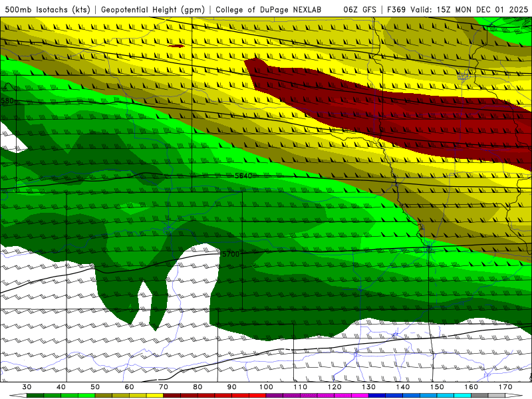This screenshot has height=399, width=532.
Task: Click the legend value 170
Action: click(x=505, y=387)
